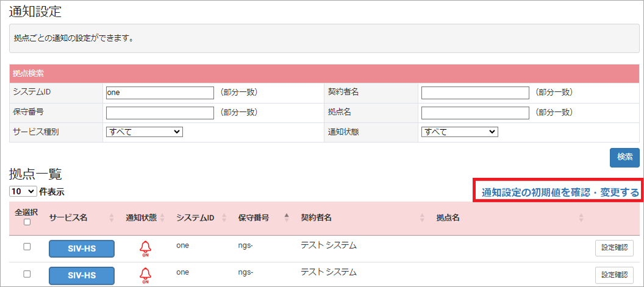Sort the list by サービス名 arrows

click(112, 218)
